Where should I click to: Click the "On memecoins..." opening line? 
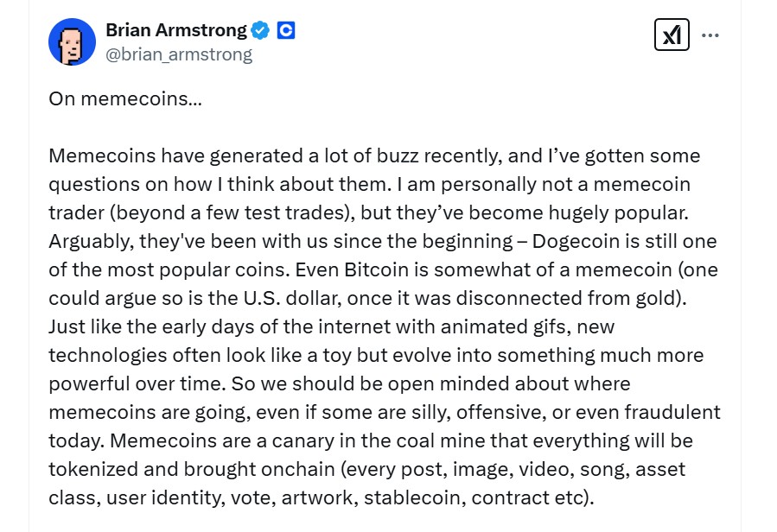pos(125,98)
